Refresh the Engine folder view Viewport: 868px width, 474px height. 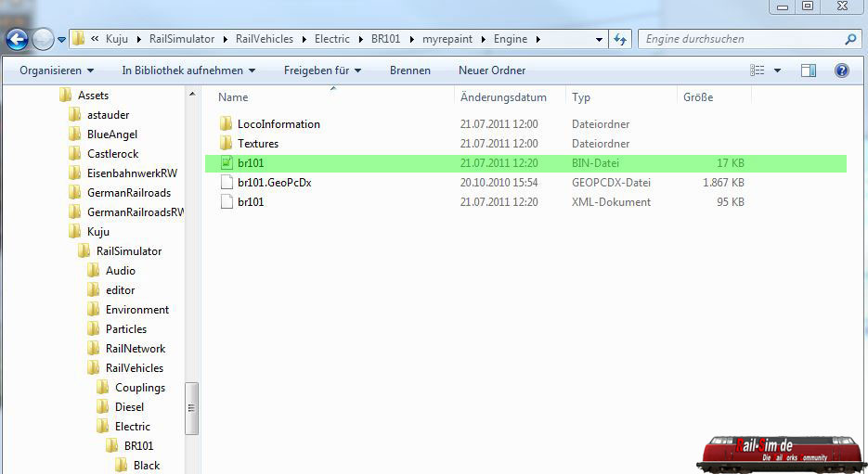(620, 39)
